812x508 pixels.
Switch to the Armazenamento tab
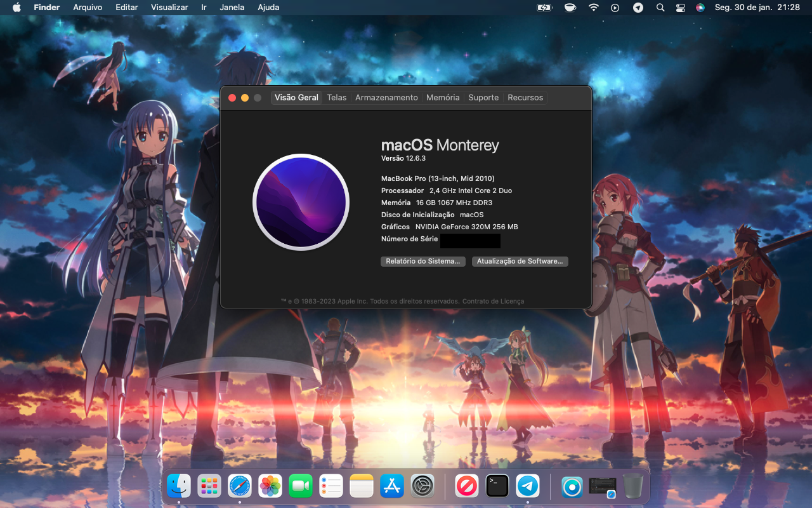pyautogui.click(x=386, y=97)
